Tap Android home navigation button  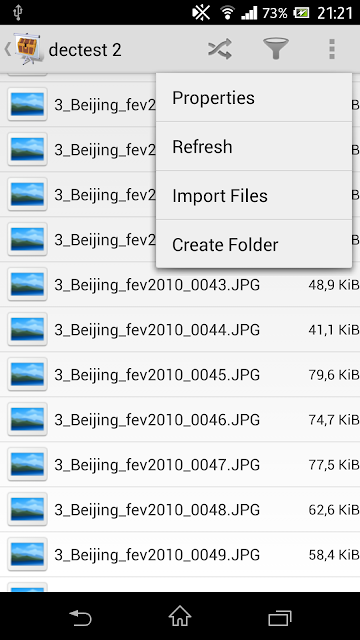click(180, 616)
